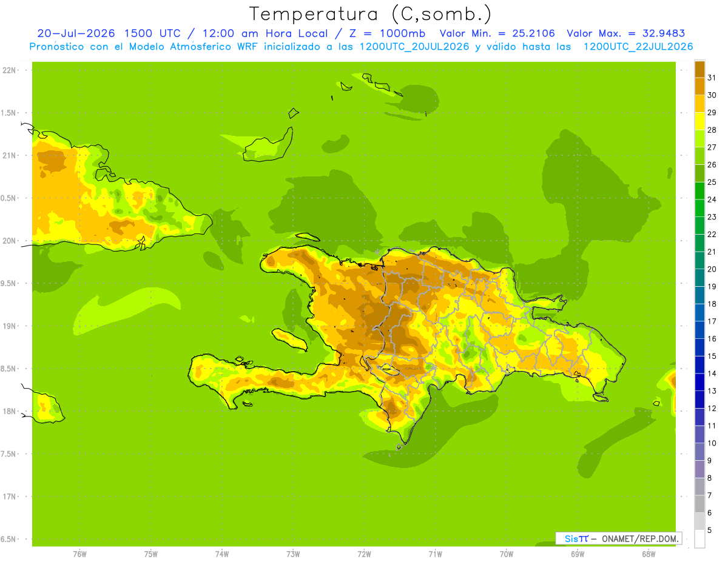Click the legend label '22'
The image size is (728, 562).
(712, 234)
